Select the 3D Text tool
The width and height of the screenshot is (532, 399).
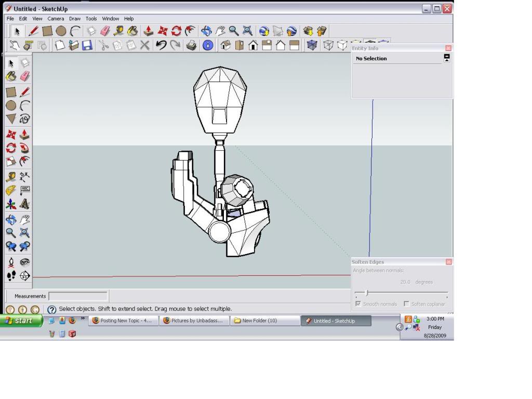24,204
